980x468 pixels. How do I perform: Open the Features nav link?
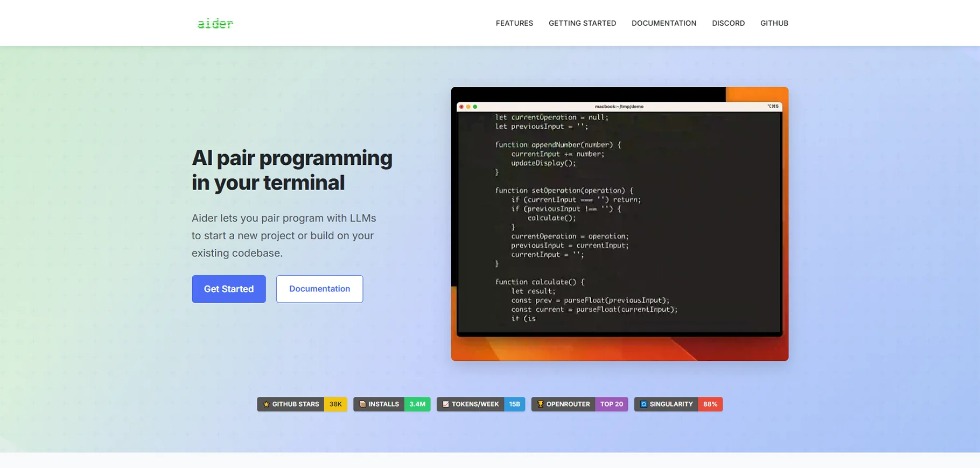(514, 23)
